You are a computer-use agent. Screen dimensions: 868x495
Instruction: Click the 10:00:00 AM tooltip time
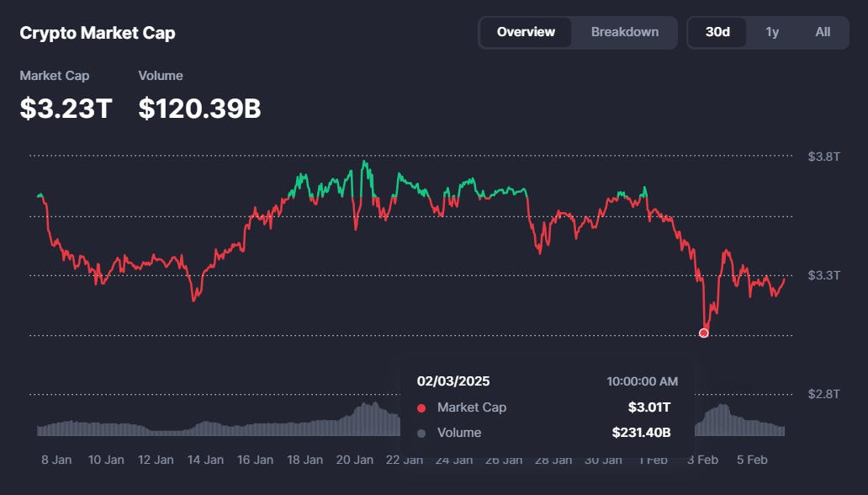[642, 381]
